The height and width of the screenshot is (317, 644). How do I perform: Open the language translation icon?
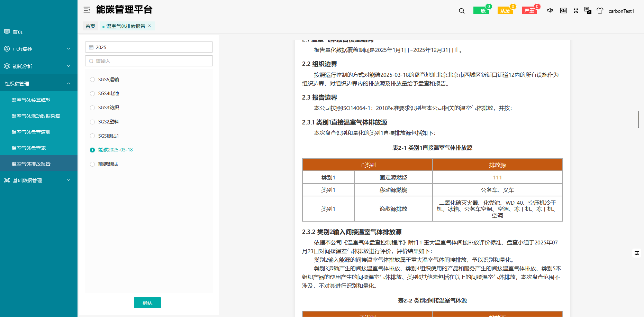[x=588, y=11]
